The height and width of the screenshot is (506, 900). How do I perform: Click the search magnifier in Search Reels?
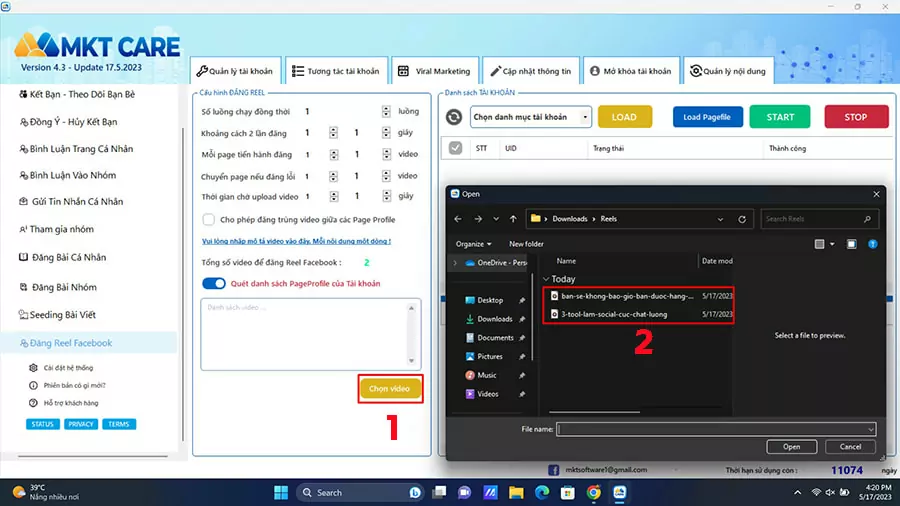coord(867,219)
